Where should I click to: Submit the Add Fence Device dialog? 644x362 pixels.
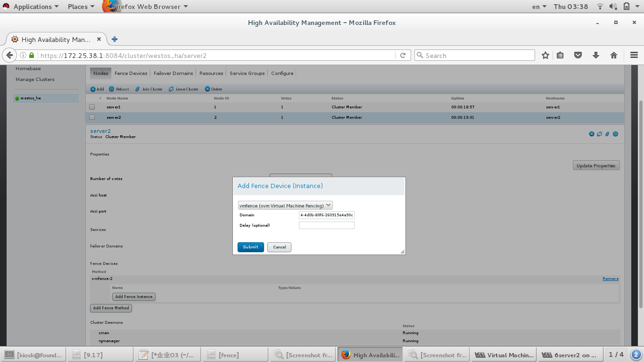coord(250,247)
